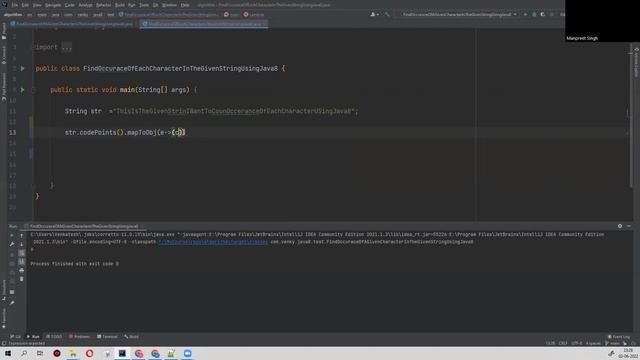This screenshot has width=640, height=360.
Task: Click the wrench settings icon in Run panel
Action: pos(12,244)
